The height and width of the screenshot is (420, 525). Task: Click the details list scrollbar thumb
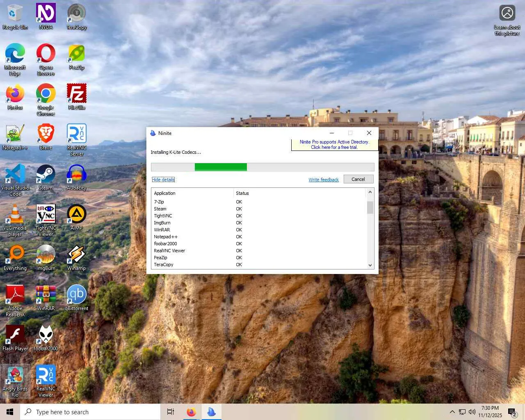370,208
